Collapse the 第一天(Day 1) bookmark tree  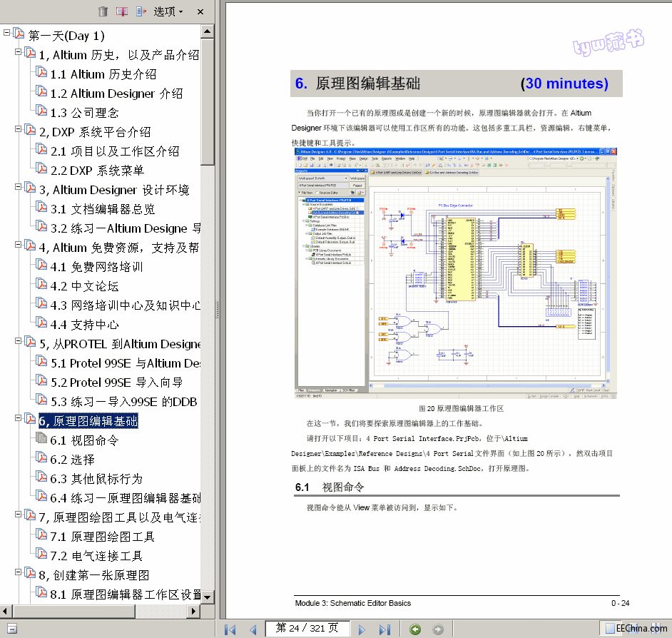6,33
